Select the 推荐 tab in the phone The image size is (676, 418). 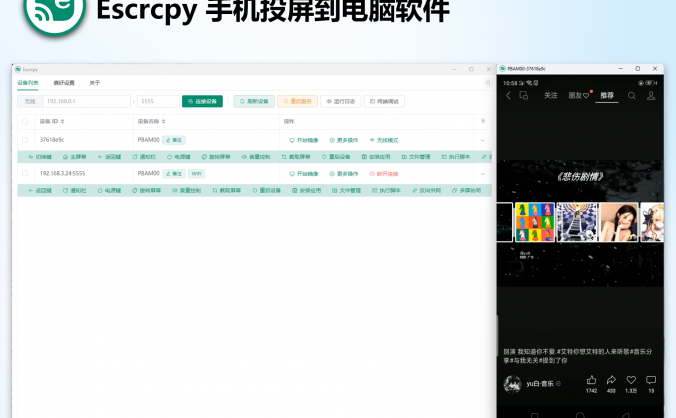coord(607,96)
